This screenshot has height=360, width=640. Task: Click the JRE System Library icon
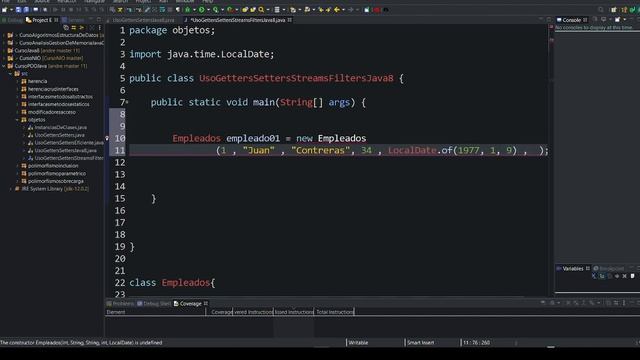click(17, 189)
